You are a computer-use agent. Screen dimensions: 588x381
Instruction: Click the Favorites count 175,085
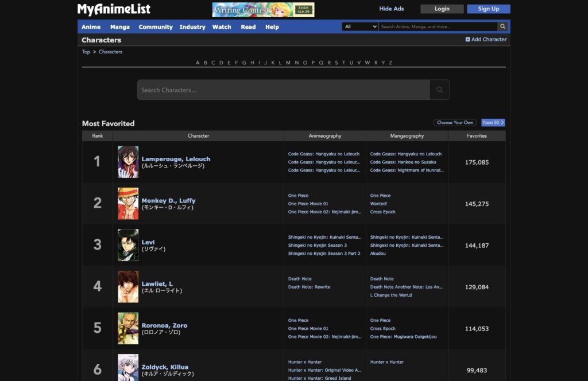click(x=477, y=162)
